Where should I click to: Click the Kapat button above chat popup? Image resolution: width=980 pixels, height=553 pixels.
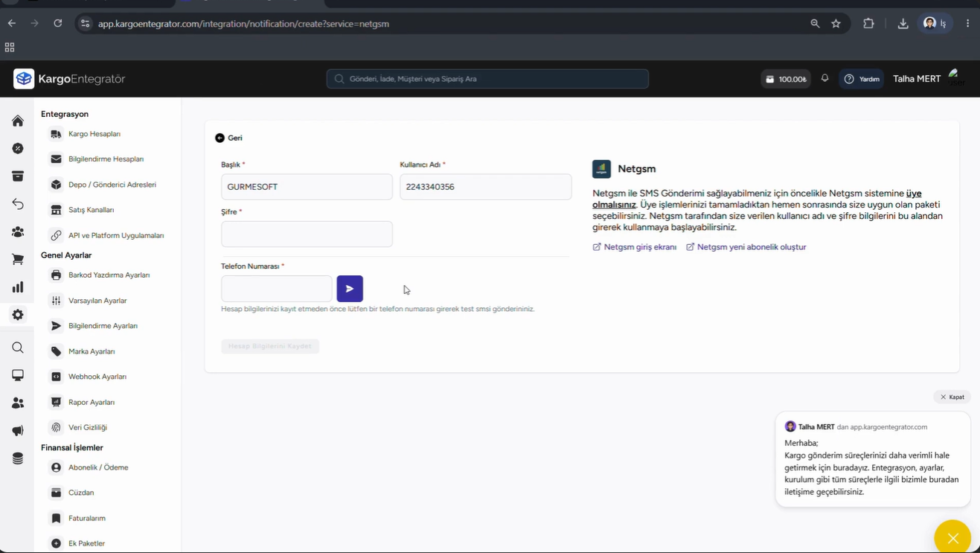tap(952, 397)
